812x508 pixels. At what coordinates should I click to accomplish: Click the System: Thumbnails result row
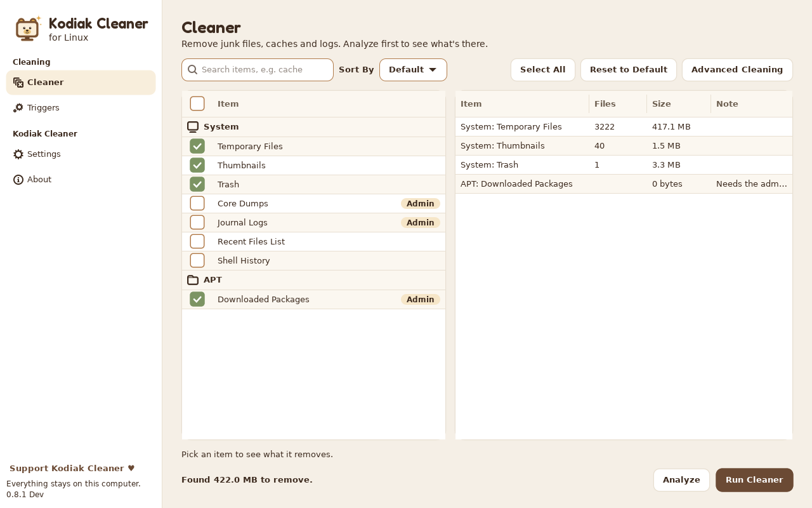click(x=624, y=146)
